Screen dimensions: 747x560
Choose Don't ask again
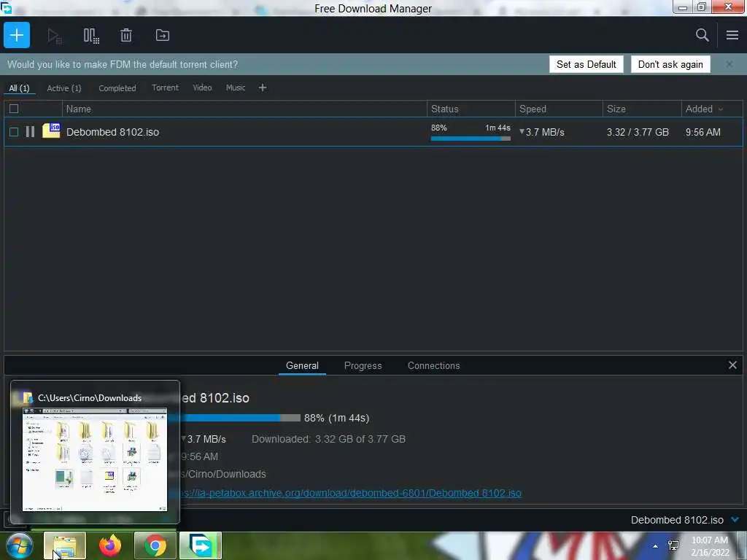(x=670, y=64)
